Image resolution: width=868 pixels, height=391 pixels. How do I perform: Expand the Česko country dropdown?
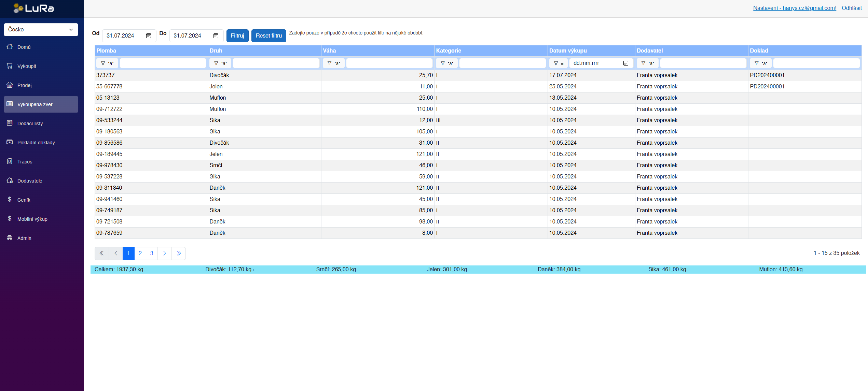tap(41, 29)
